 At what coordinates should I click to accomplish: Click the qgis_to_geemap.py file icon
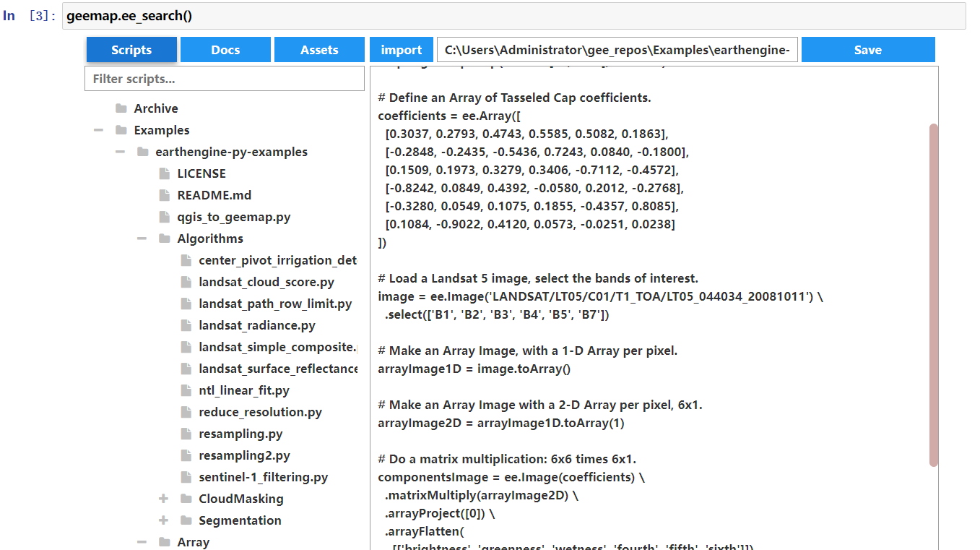[165, 217]
